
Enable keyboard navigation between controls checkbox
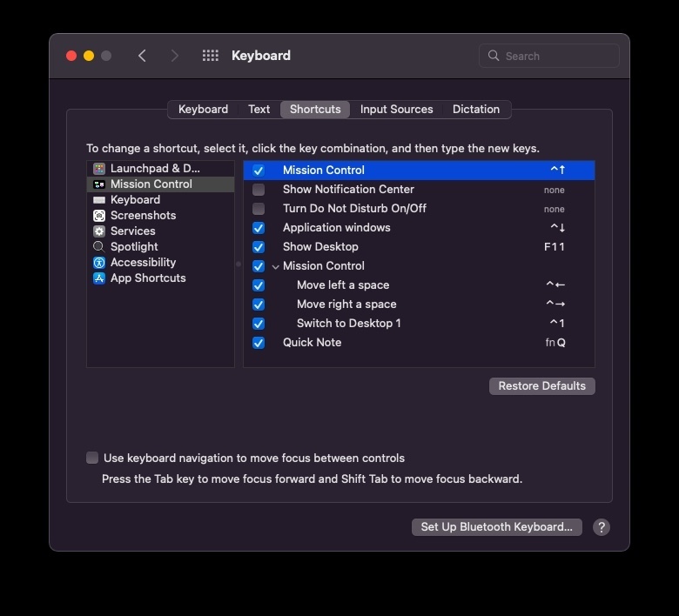click(92, 458)
